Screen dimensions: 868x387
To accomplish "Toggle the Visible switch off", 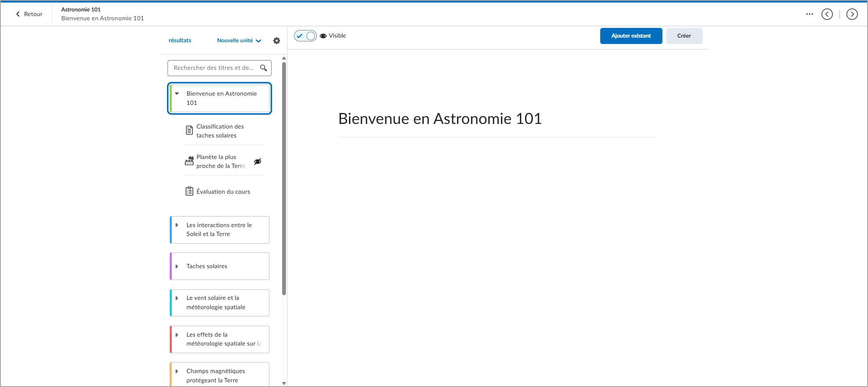I will 305,36.
